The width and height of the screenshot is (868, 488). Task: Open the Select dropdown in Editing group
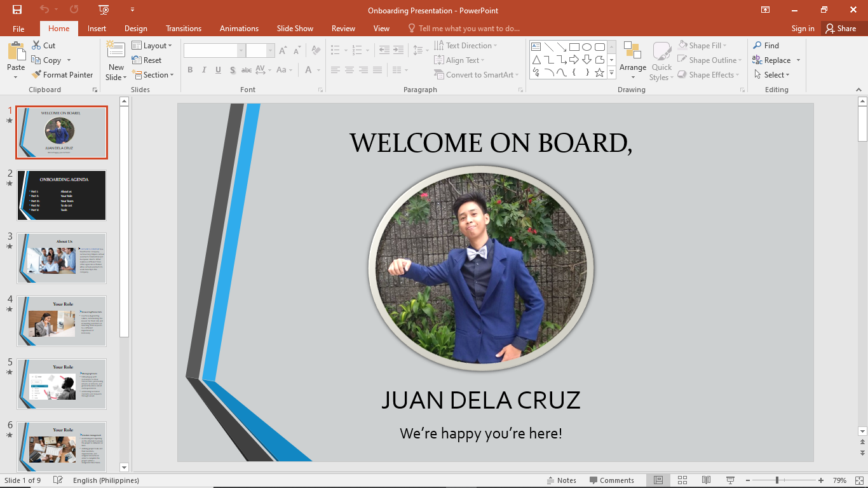(771, 75)
